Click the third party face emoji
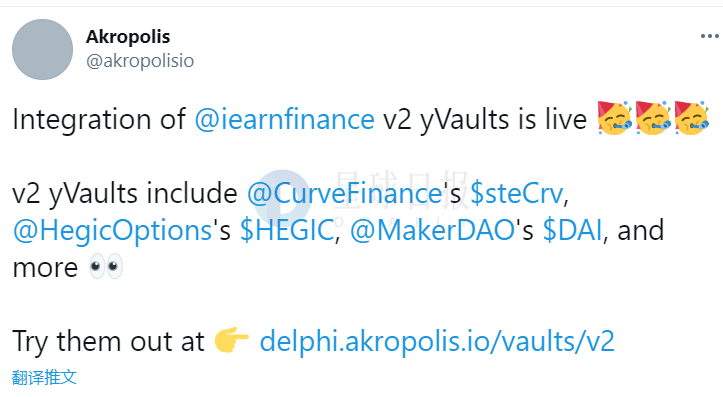Screen dimensions: 723x397 pyautogui.click(x=691, y=119)
